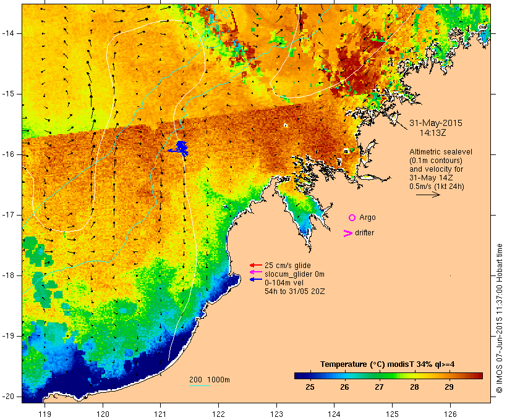Click the longitude label 126
This screenshot has height=420, width=507.
[x=450, y=414]
